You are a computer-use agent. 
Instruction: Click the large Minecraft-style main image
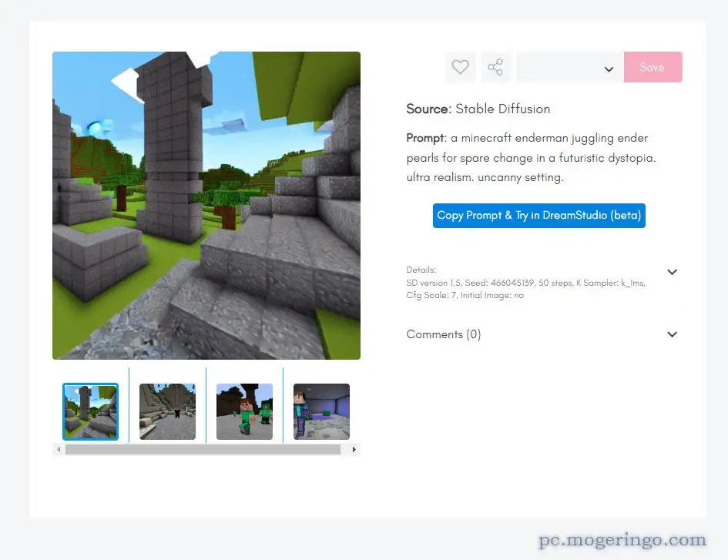coord(206,205)
